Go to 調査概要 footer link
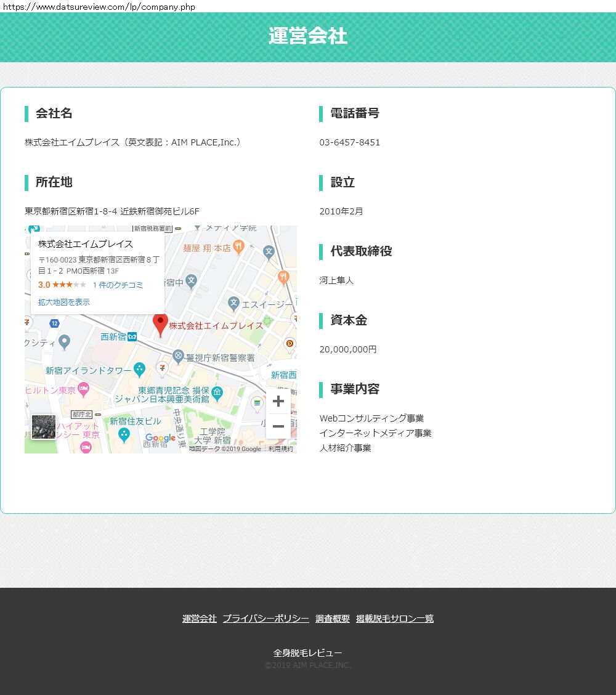 tap(333, 619)
